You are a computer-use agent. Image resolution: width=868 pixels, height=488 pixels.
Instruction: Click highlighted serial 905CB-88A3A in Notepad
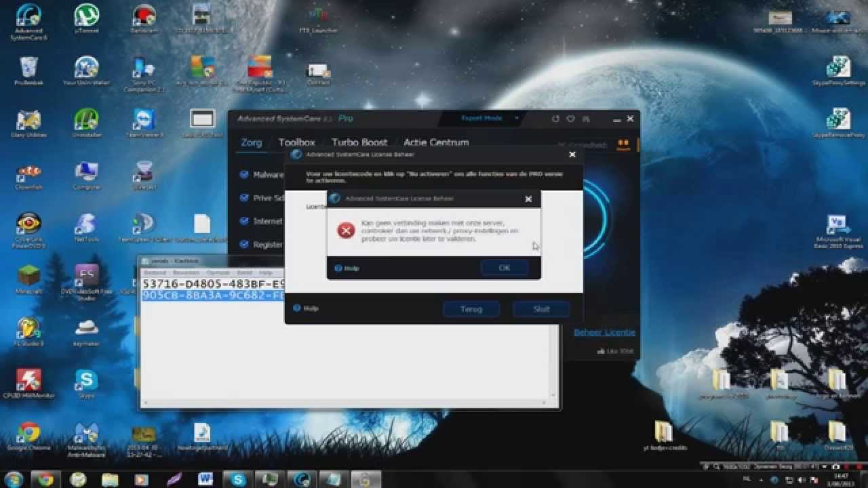click(214, 296)
